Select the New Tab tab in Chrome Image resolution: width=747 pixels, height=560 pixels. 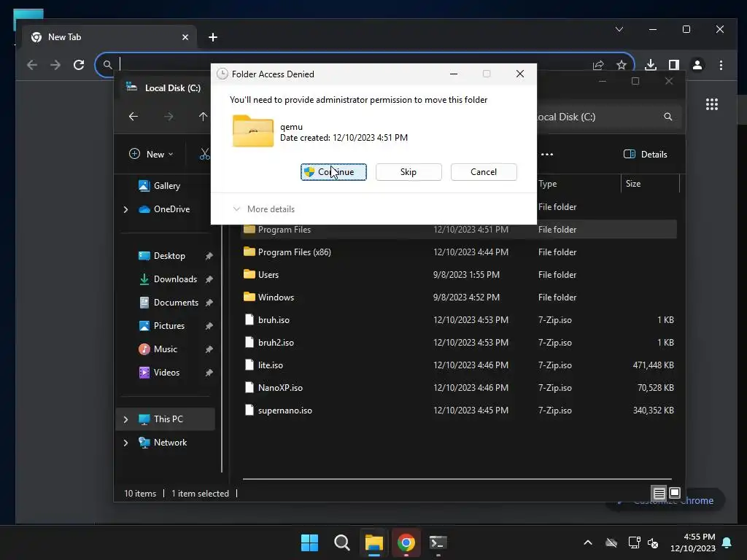coord(109,37)
